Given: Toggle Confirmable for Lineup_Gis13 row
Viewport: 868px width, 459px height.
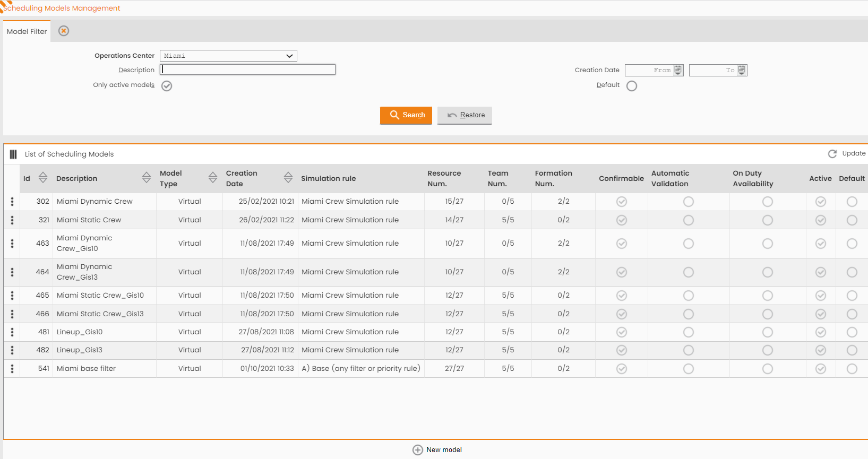Looking at the screenshot, I should tap(622, 350).
